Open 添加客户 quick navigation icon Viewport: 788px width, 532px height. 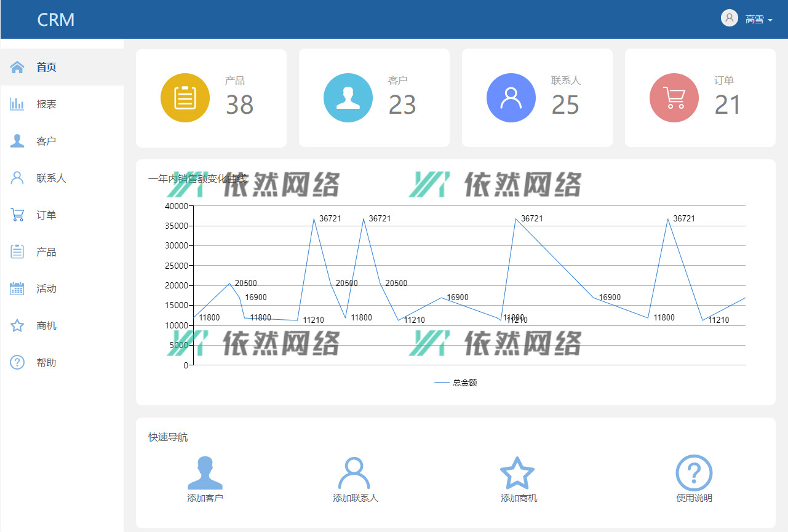click(x=205, y=474)
